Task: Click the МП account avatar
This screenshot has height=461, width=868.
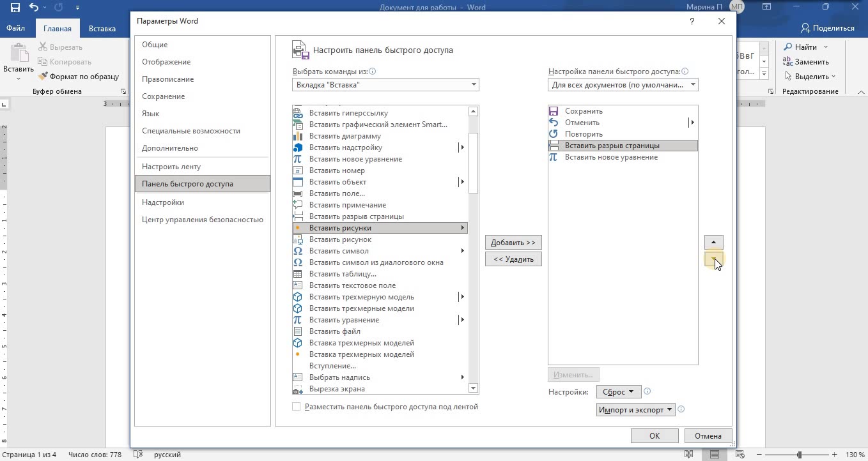Action: point(736,8)
